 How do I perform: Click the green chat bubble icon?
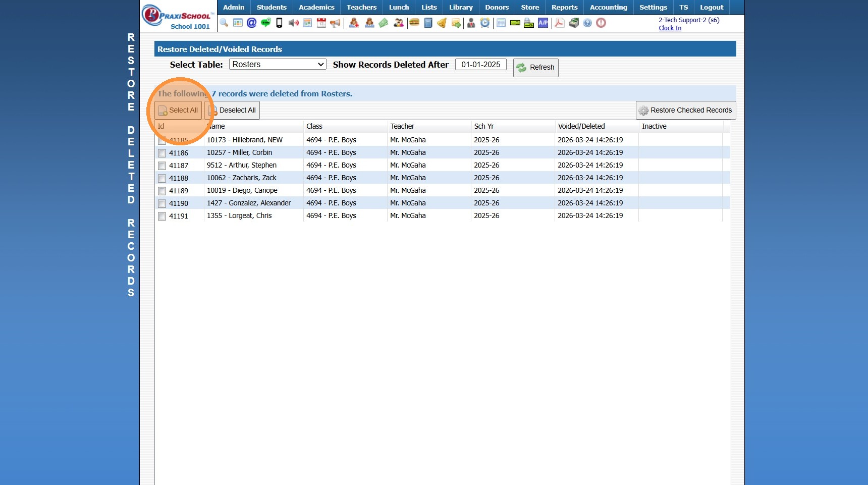tap(265, 23)
